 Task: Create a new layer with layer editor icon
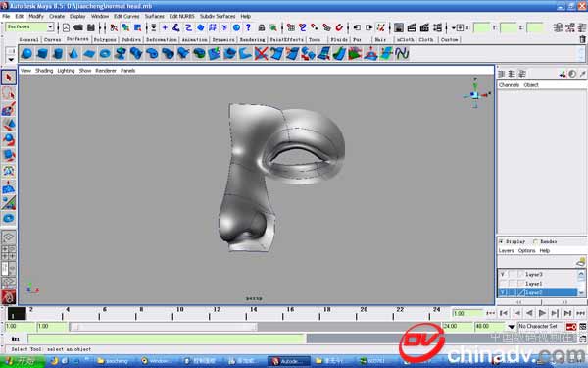581,261
